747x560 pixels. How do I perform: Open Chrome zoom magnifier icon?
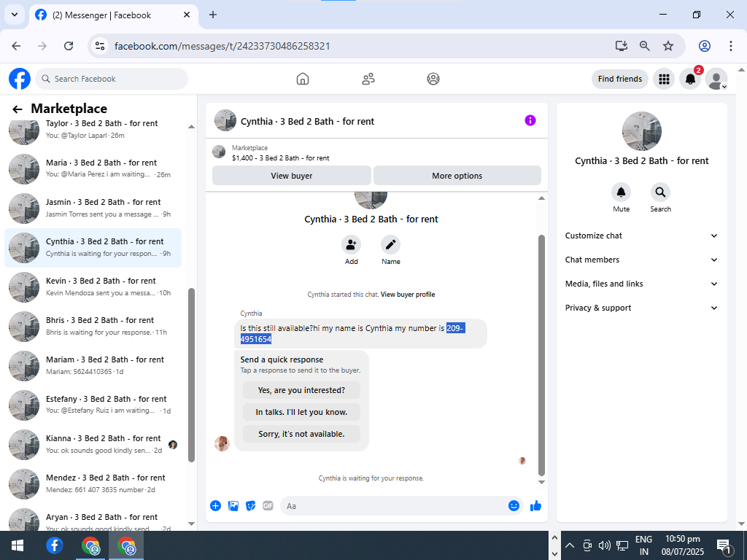(x=645, y=46)
